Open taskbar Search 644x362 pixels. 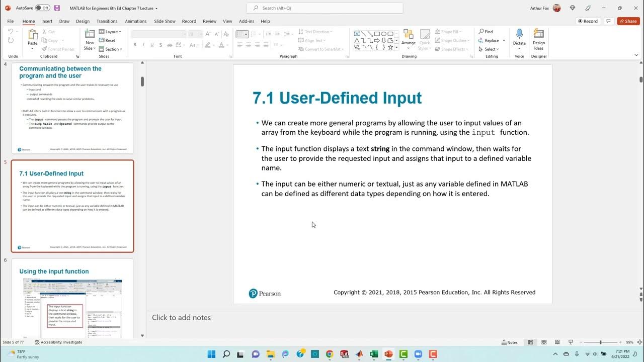click(x=226, y=354)
